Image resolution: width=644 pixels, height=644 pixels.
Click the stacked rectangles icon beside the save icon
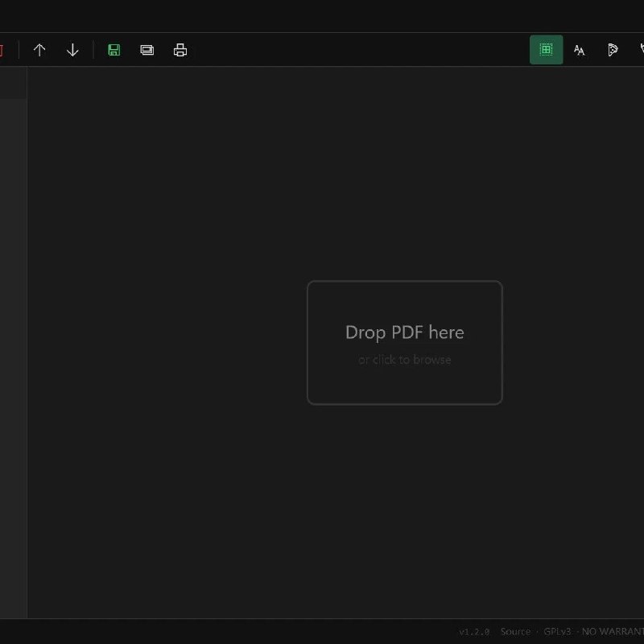click(x=147, y=50)
